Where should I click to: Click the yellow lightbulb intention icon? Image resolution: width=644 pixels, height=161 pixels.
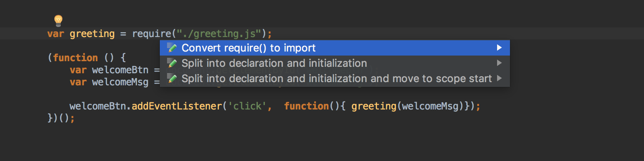click(x=58, y=21)
